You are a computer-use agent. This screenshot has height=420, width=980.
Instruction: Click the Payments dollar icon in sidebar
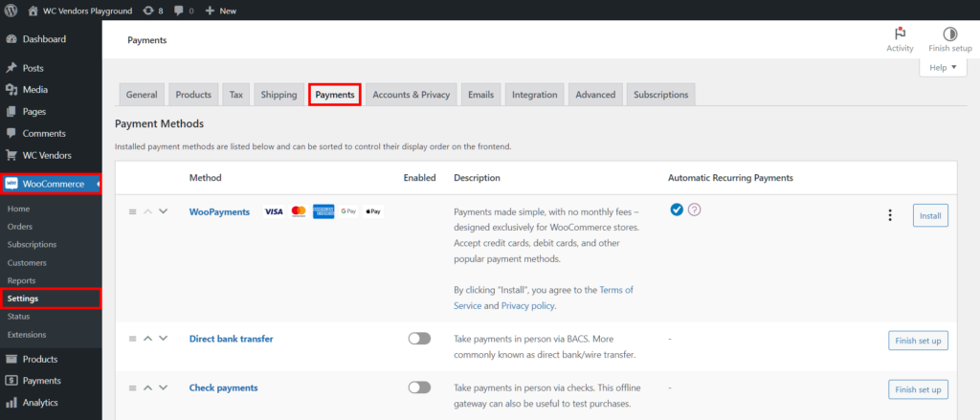(x=11, y=381)
